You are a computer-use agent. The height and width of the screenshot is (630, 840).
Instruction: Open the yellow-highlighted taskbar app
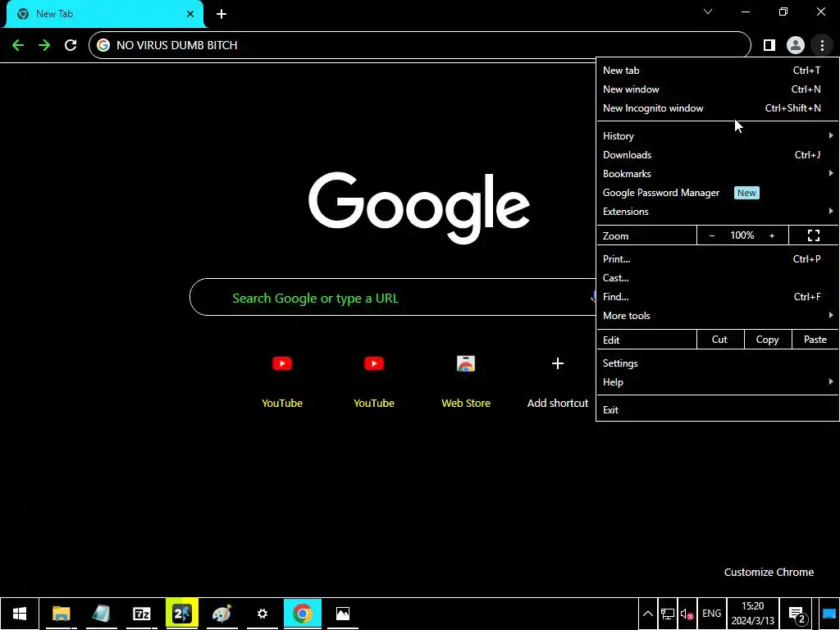[x=182, y=614]
